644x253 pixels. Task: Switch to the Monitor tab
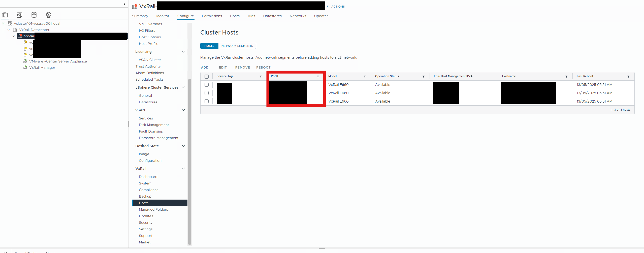tap(163, 16)
